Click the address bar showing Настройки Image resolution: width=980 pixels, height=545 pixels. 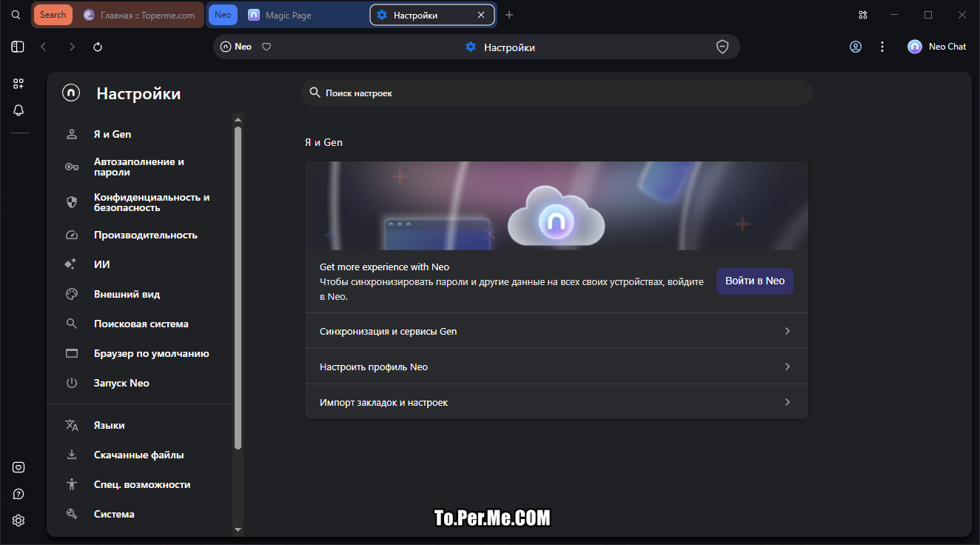(x=477, y=47)
